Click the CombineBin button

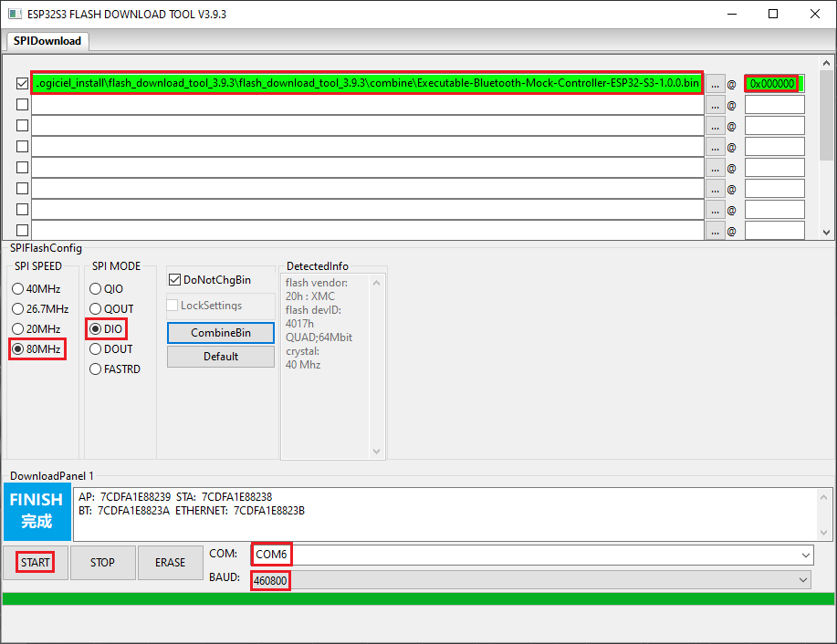[220, 333]
